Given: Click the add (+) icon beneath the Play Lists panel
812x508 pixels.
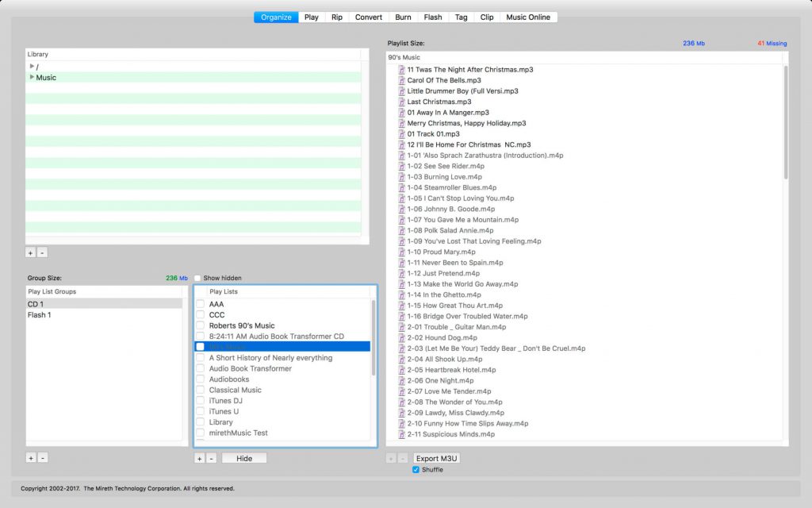Looking at the screenshot, I should click(200, 458).
